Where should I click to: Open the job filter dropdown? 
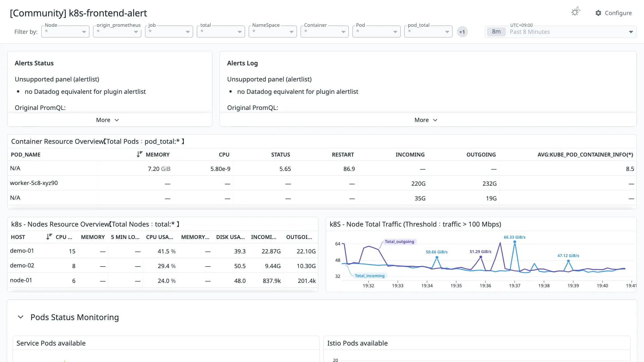(x=169, y=32)
